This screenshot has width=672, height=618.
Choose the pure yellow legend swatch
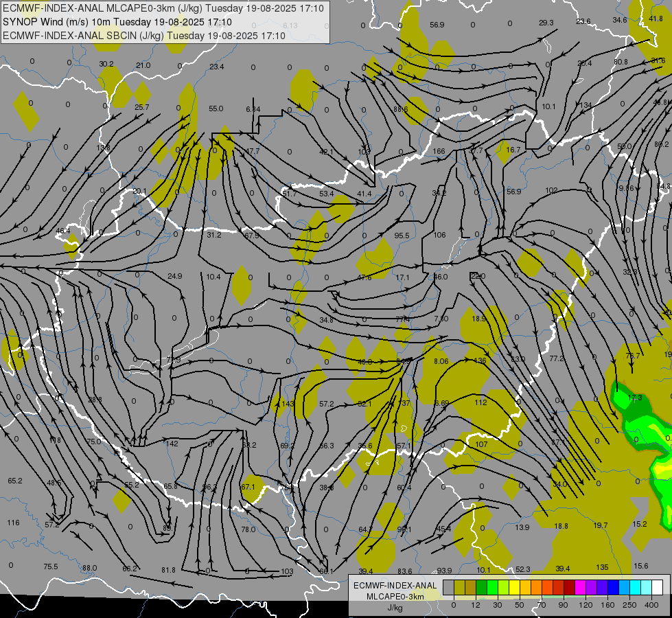pos(514,587)
